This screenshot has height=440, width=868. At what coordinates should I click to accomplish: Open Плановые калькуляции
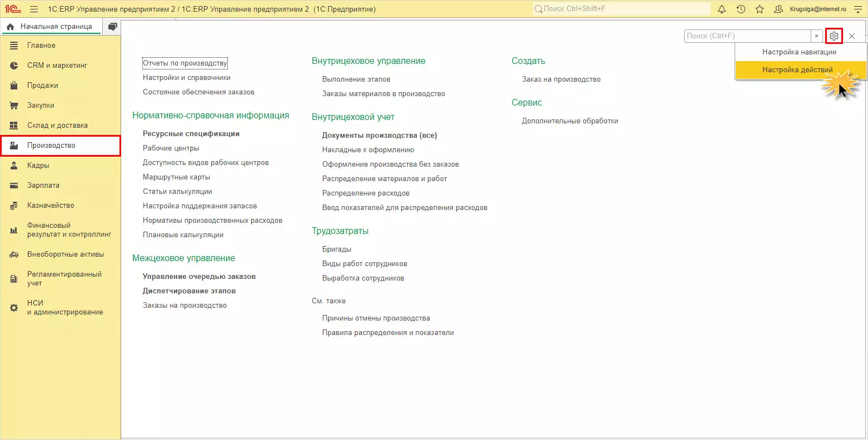pos(183,235)
